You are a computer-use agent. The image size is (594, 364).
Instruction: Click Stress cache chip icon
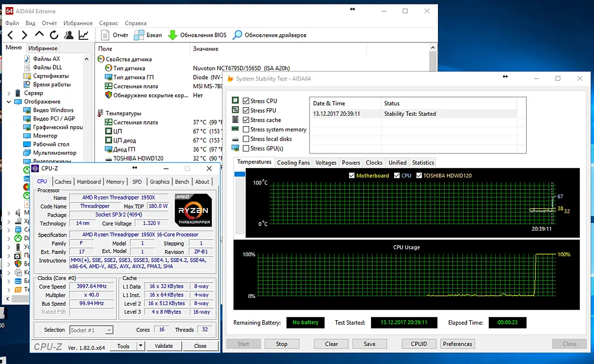pos(235,119)
